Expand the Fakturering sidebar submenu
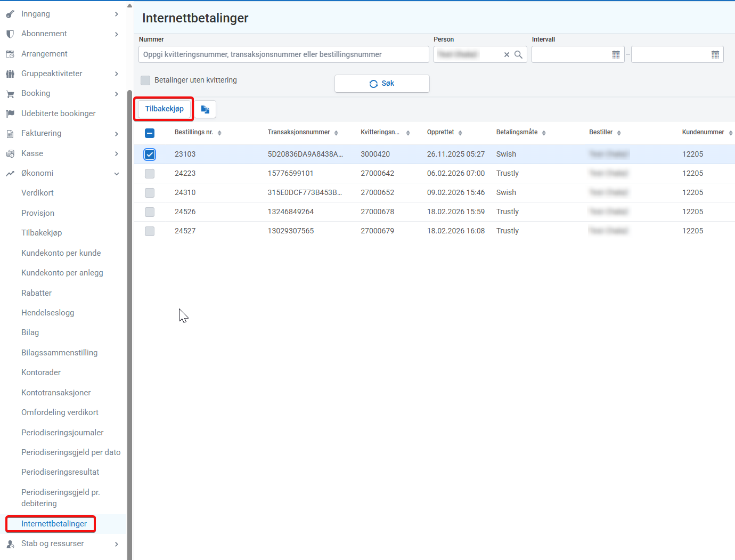Image resolution: width=735 pixels, height=560 pixels. (117, 134)
